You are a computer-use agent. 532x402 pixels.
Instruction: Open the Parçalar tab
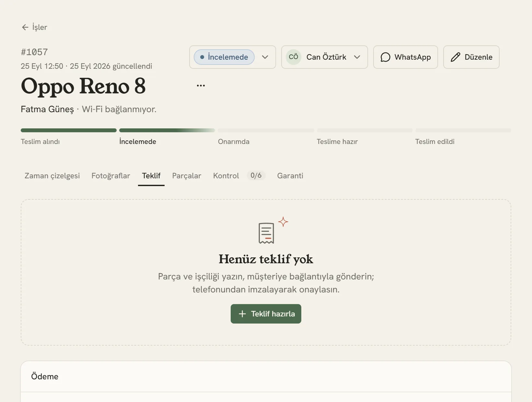coord(187,176)
